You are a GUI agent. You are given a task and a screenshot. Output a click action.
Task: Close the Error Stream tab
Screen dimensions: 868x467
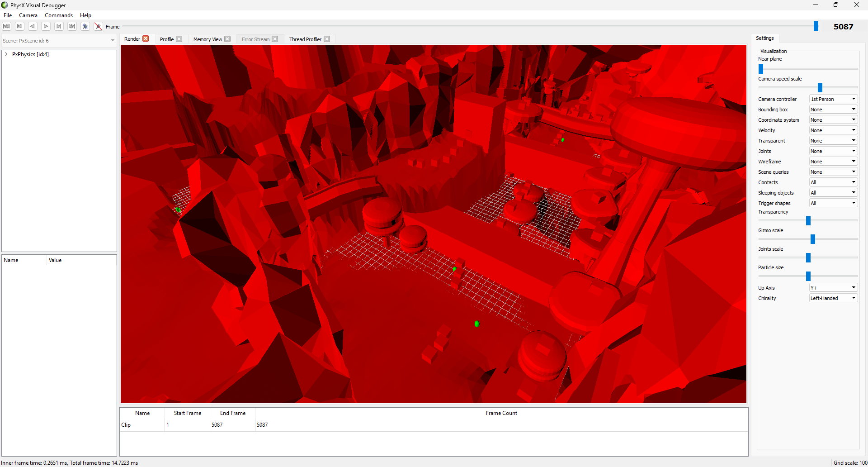coord(275,39)
